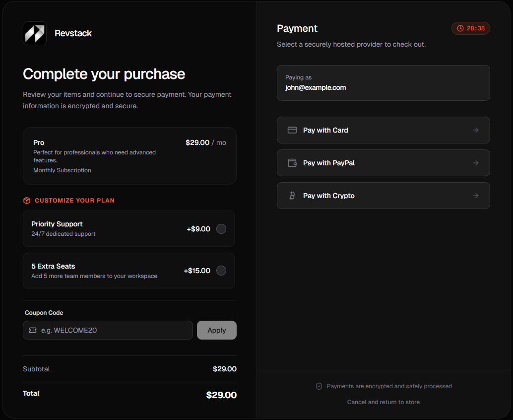Click the arrow on the Pay with Card row

(x=475, y=130)
